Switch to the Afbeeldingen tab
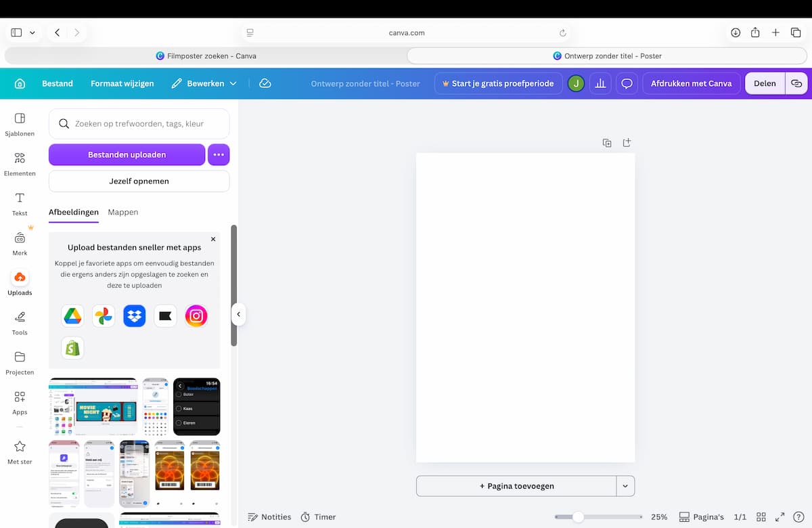The image size is (812, 528). click(74, 212)
